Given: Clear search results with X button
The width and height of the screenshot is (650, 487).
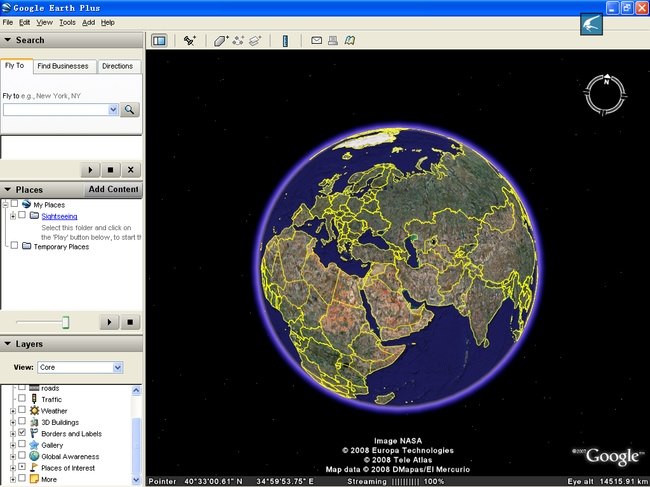Looking at the screenshot, I should [x=131, y=170].
